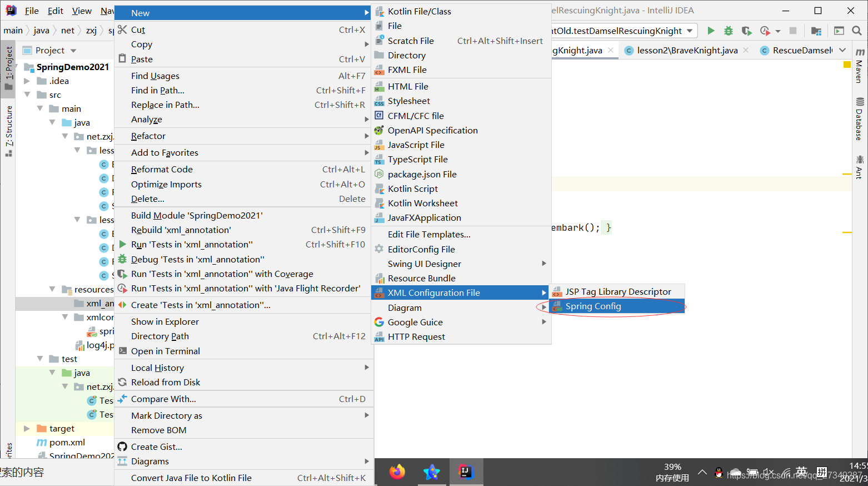Screen dimensions: 868x486
Task: Click Reload from Disk
Action: 243,382
